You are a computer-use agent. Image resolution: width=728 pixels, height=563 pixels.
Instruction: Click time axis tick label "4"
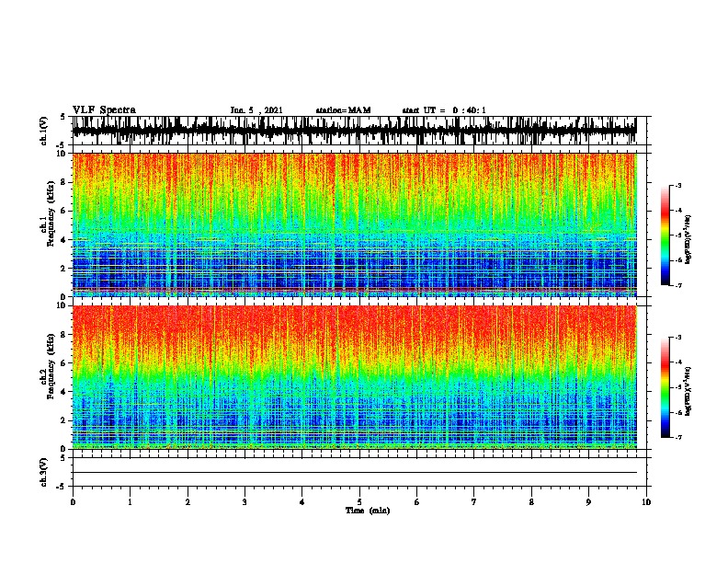[x=302, y=502]
